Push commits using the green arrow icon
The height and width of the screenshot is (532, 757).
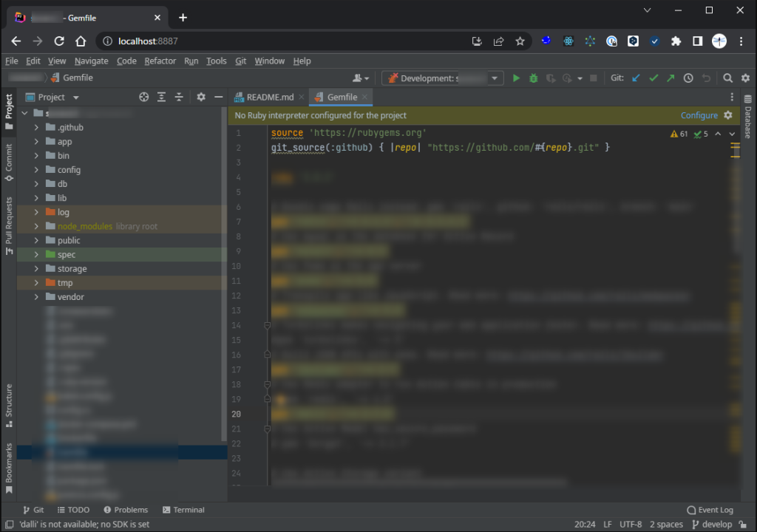670,78
